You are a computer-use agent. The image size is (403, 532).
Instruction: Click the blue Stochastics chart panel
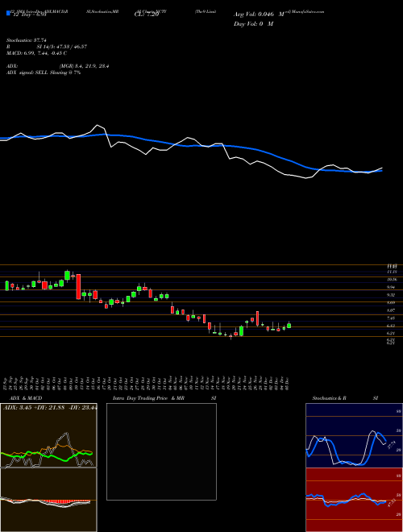354,435
